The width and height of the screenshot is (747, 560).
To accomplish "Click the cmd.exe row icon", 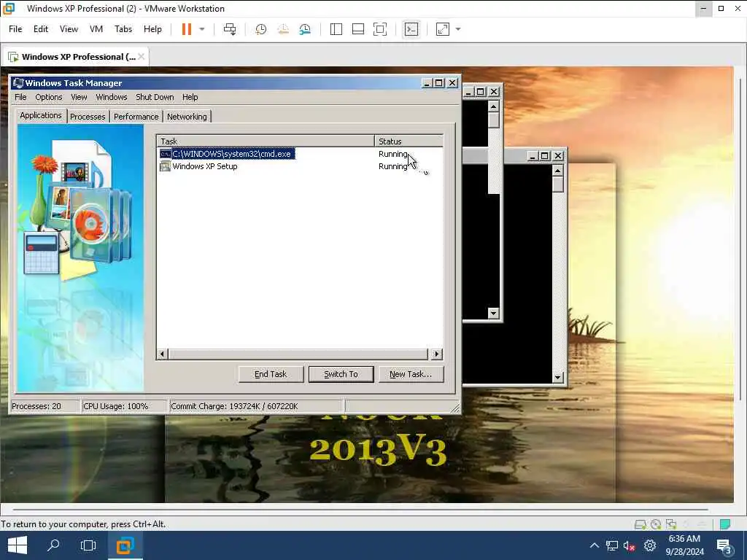I will pyautogui.click(x=165, y=154).
